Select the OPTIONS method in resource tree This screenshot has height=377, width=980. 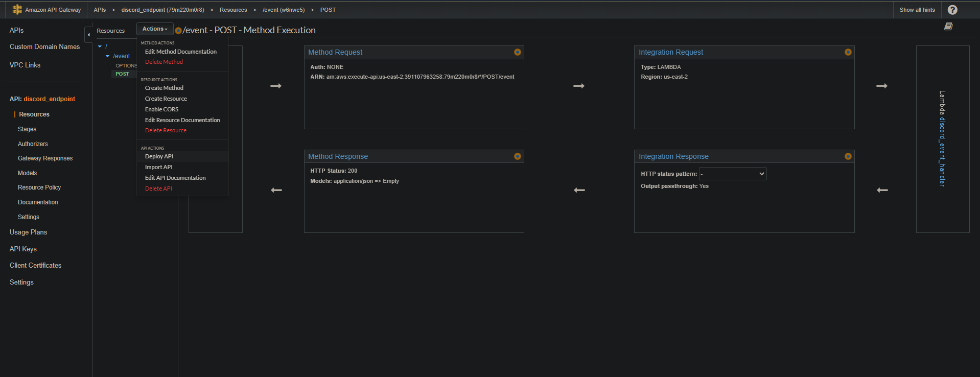[126, 66]
